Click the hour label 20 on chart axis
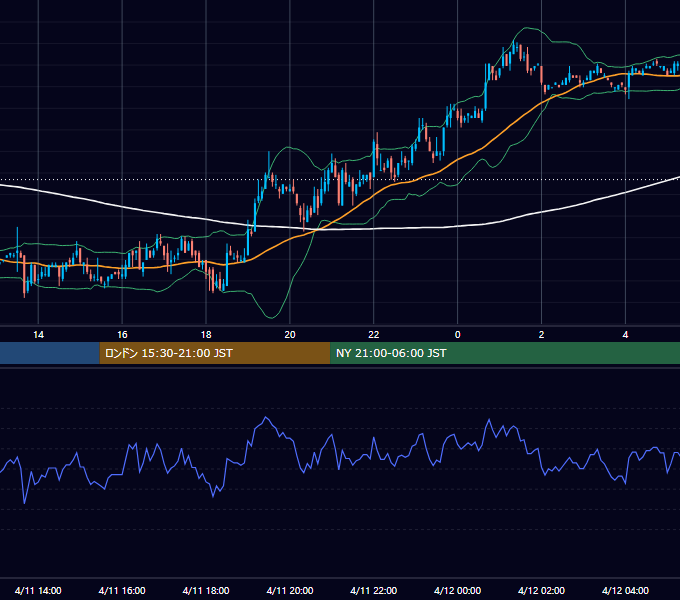 290,335
